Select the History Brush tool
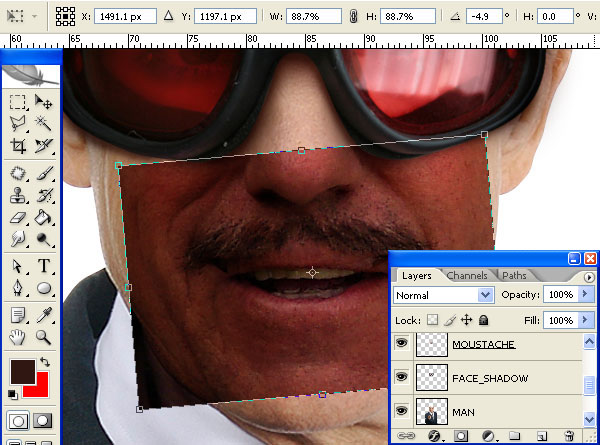The width and height of the screenshot is (600, 445). [44, 196]
